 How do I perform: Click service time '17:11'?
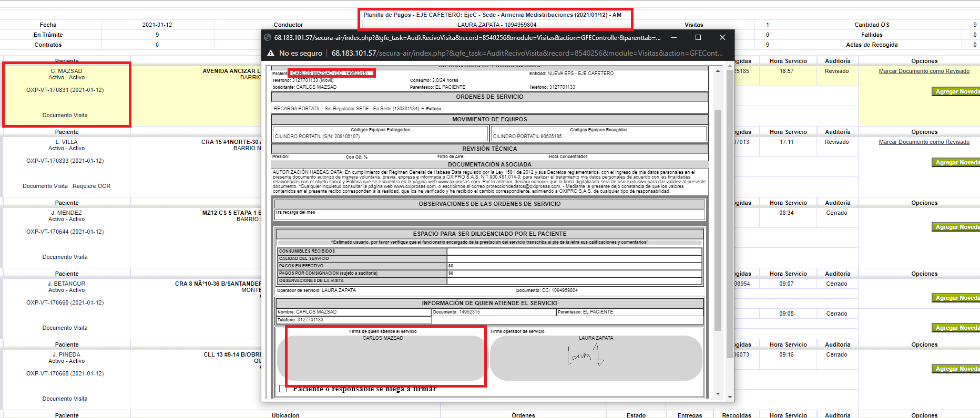pos(787,142)
